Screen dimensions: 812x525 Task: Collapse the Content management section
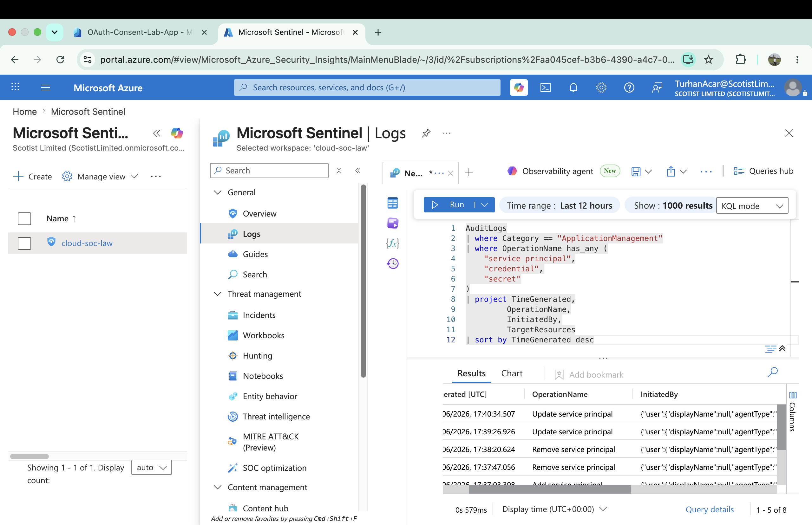217,487
